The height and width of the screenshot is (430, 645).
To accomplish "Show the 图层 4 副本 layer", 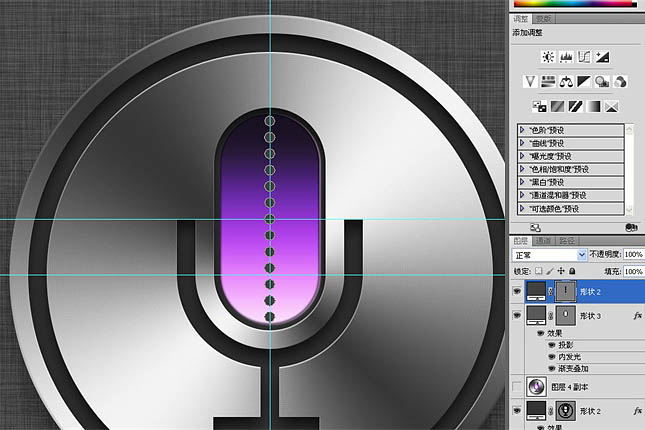I will [517, 387].
